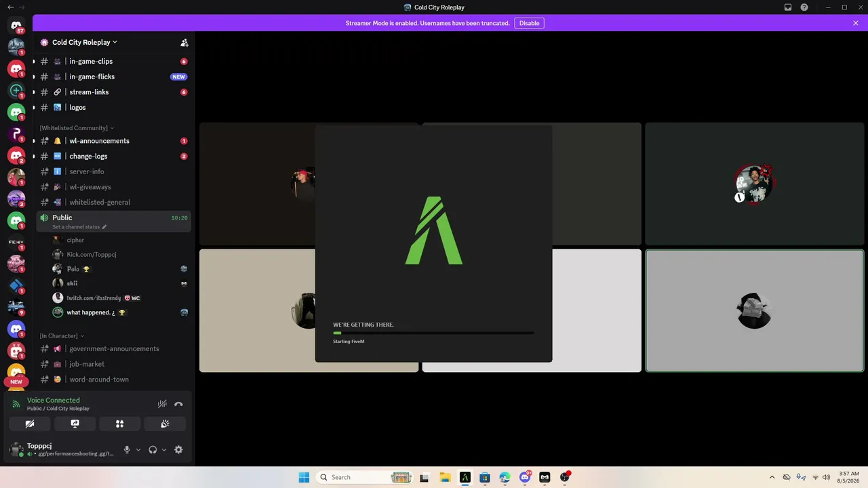868x488 pixels.
Task: Jump to new mentions via NEW badge
Action: 16,382
